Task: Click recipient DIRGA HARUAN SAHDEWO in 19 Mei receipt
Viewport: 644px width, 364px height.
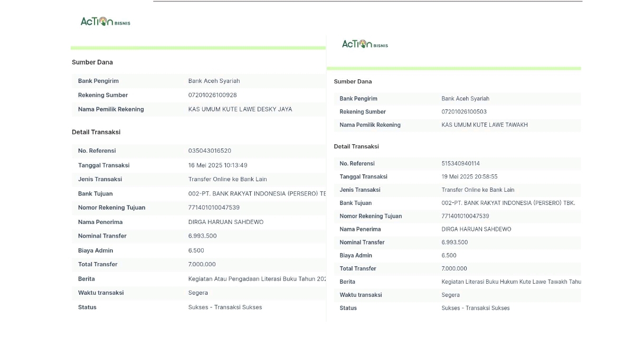Action: coord(476,229)
